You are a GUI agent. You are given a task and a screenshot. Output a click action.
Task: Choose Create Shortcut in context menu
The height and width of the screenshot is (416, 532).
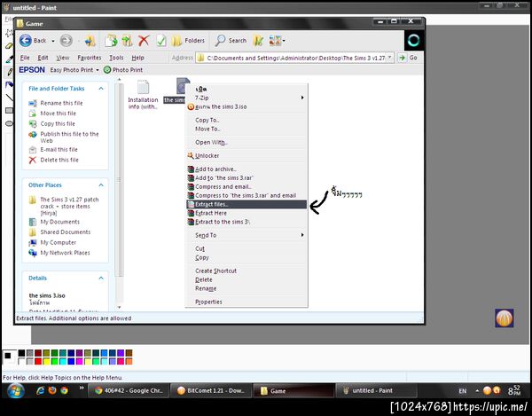point(246,271)
